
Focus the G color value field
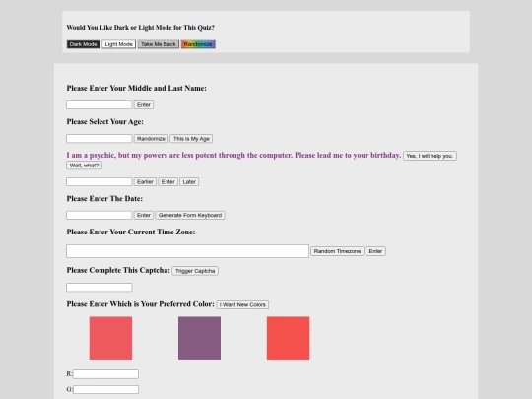click(x=105, y=389)
